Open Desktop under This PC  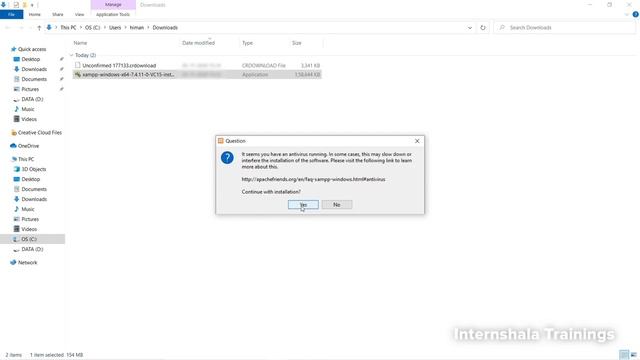31,179
